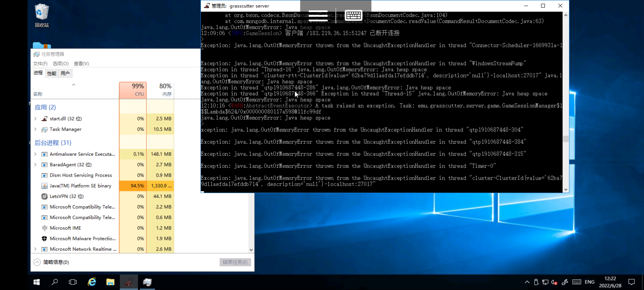The image size is (644, 290).
Task: Open the touch keyboard from system tray
Action: (x=577, y=282)
